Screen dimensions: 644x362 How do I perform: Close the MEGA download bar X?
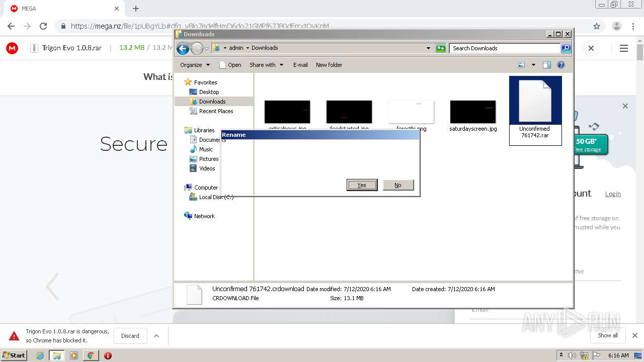(x=591, y=48)
